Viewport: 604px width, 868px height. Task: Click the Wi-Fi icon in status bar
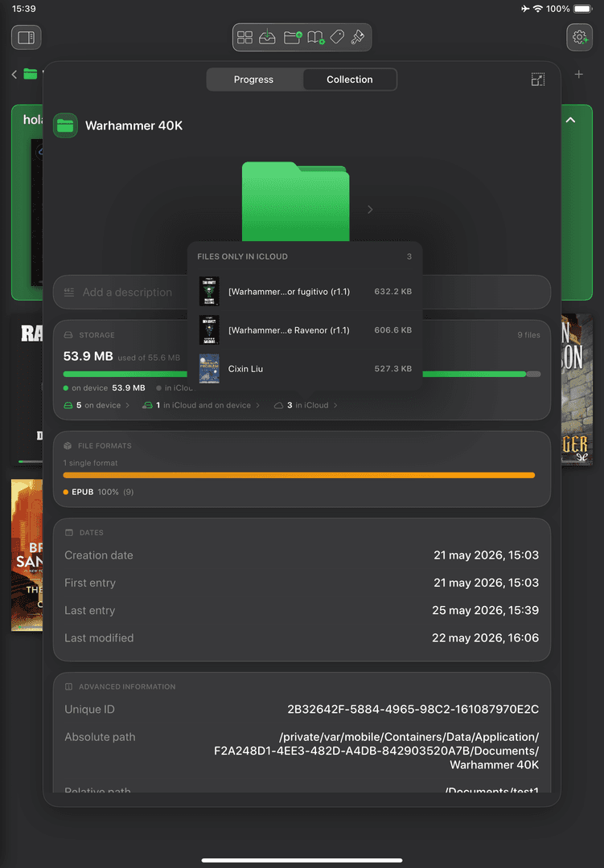point(537,9)
